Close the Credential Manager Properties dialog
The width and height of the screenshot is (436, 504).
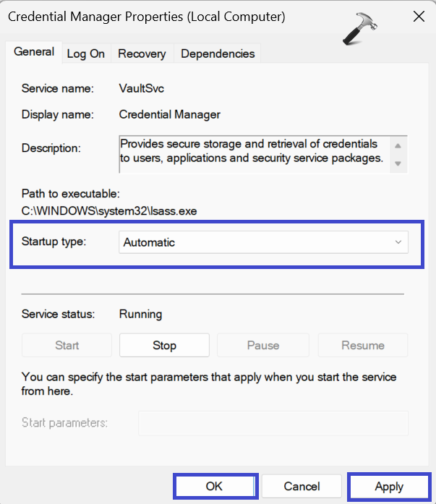pyautogui.click(x=417, y=16)
